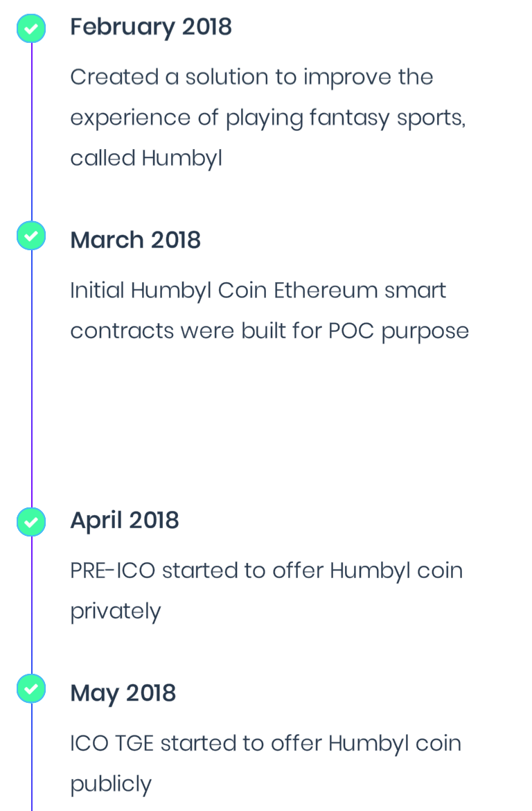
Task: Click the April 2018 green checkmark icon
Action: point(31,522)
